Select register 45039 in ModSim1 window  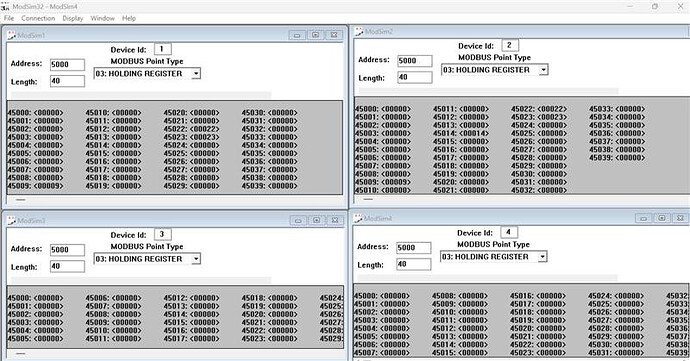click(x=269, y=186)
